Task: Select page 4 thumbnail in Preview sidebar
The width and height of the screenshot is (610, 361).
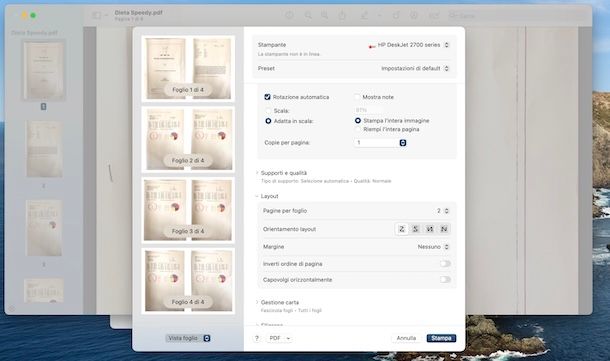Action: pos(44,291)
